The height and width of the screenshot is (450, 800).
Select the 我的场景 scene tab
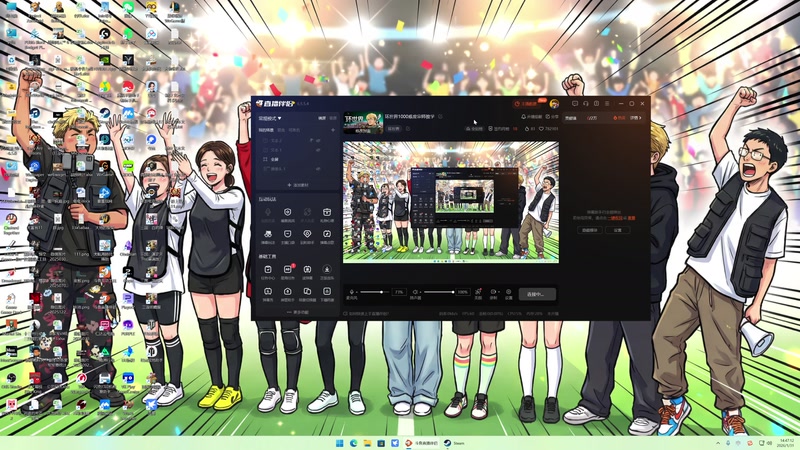[x=266, y=130]
